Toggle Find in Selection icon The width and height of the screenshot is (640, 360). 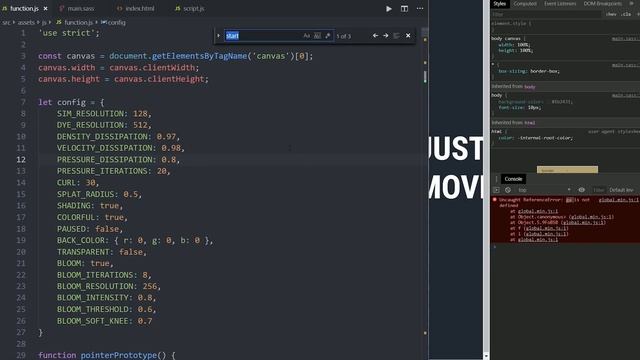coord(396,36)
